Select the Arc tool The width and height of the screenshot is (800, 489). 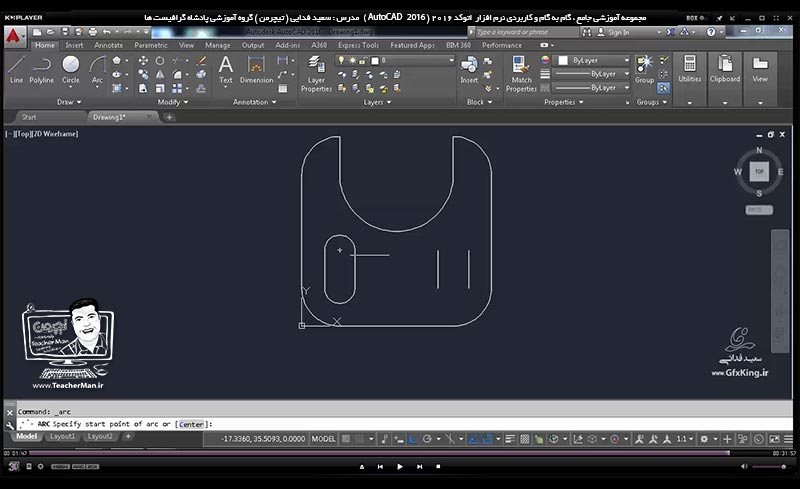coord(97,69)
